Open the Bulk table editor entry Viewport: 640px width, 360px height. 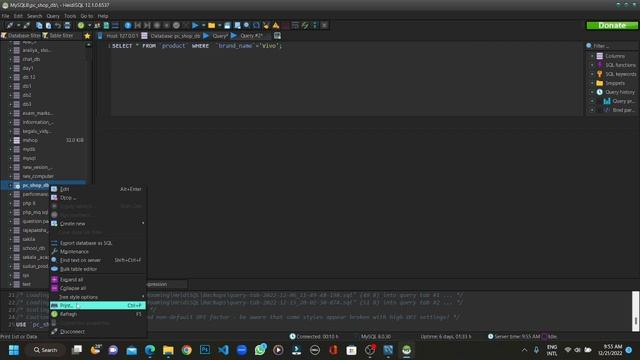tap(98, 269)
